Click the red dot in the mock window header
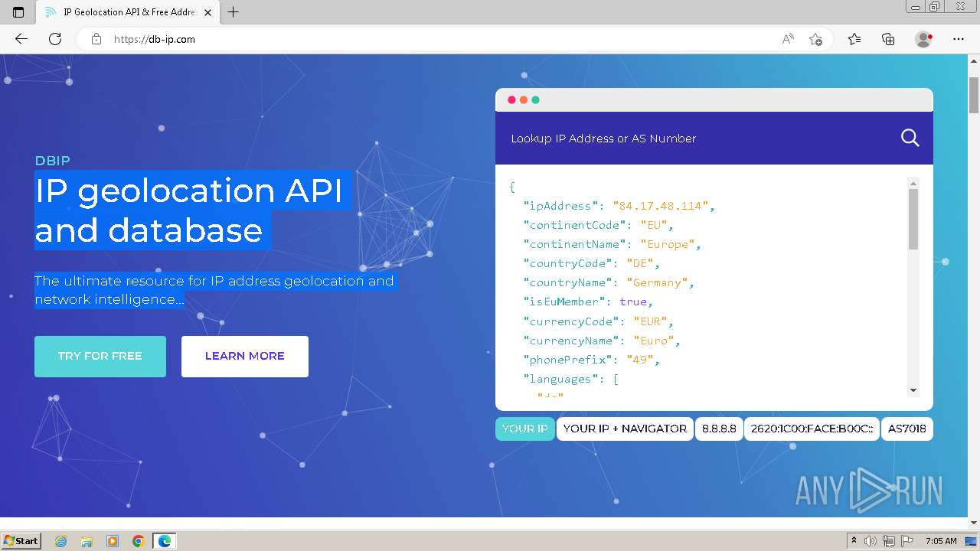Viewport: 980px width, 551px height. pos(511,99)
